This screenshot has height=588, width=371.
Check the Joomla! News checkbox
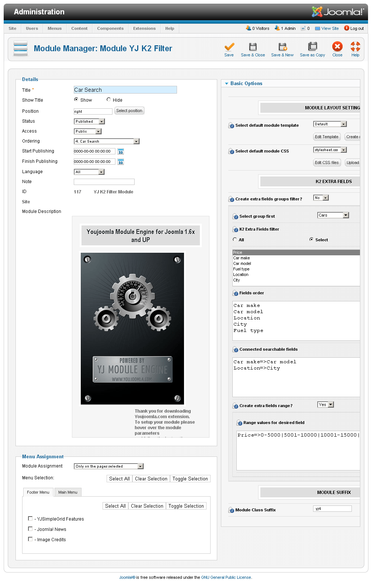(x=30, y=529)
